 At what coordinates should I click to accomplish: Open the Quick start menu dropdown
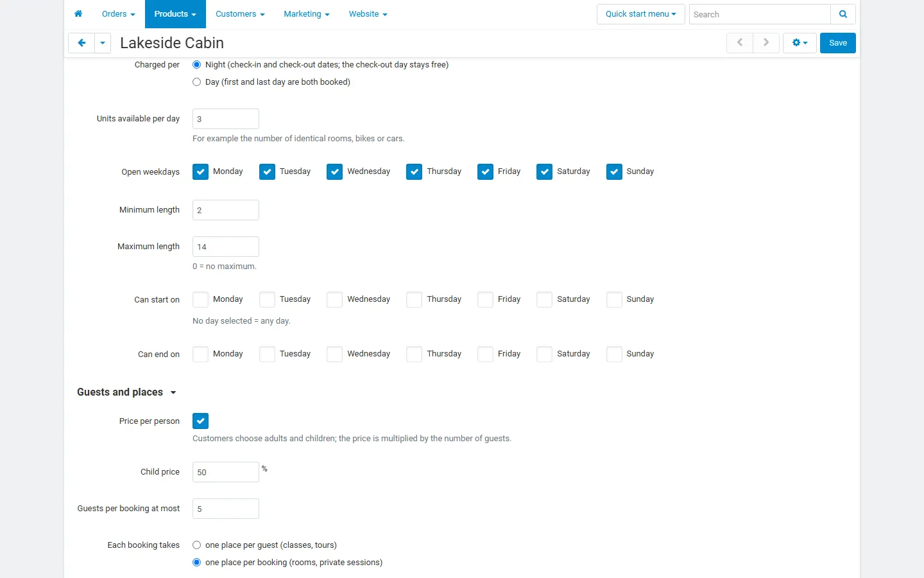click(641, 14)
